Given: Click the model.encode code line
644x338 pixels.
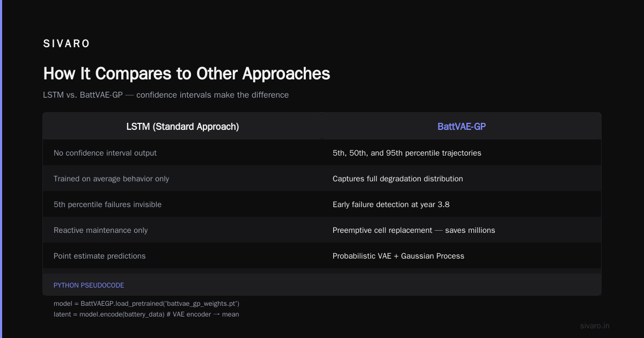Looking at the screenshot, I should [147, 314].
